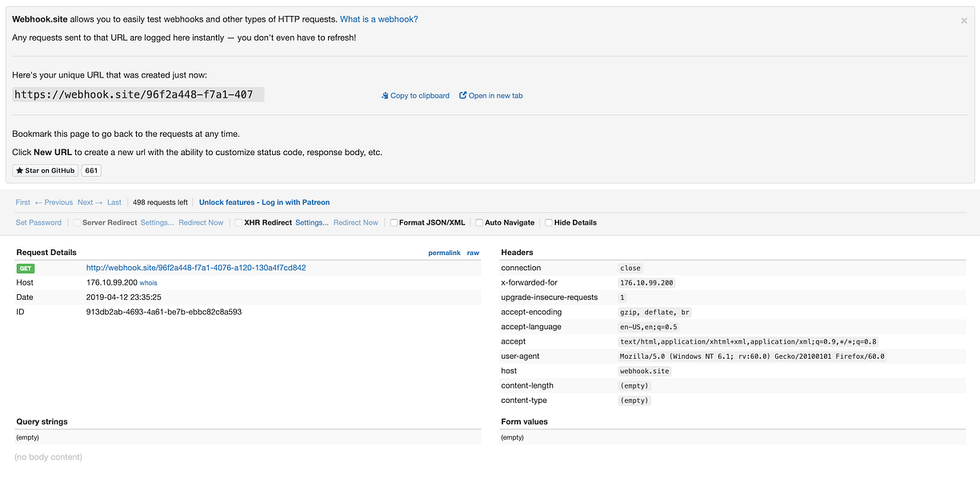This screenshot has height=490, width=980.
Task: Click the unique webhook URL field
Action: (x=138, y=94)
